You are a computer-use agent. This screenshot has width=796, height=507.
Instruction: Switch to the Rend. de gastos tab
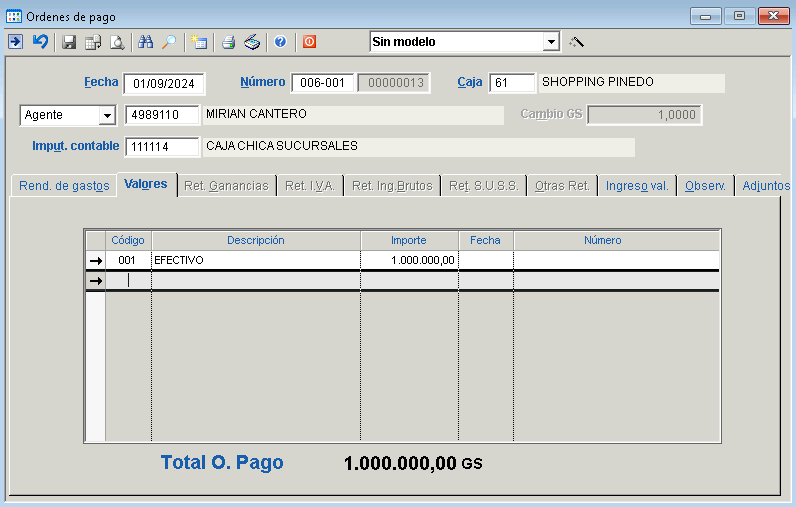(64, 186)
